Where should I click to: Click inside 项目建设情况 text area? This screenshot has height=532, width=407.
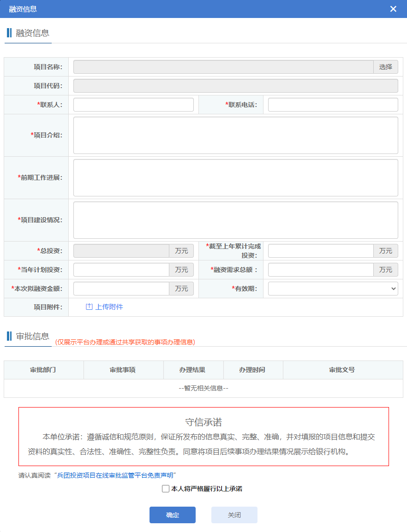pos(235,220)
